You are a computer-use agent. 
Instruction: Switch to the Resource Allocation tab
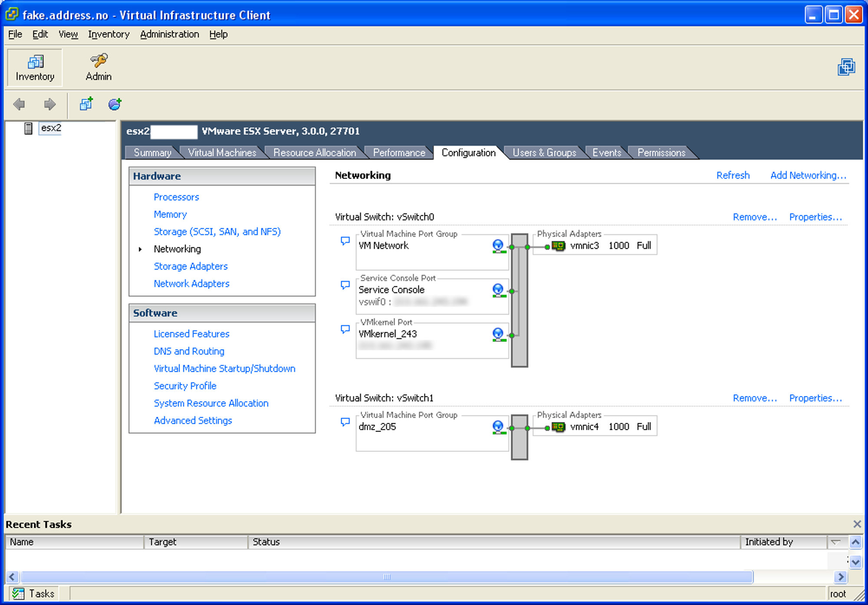pyautogui.click(x=315, y=153)
